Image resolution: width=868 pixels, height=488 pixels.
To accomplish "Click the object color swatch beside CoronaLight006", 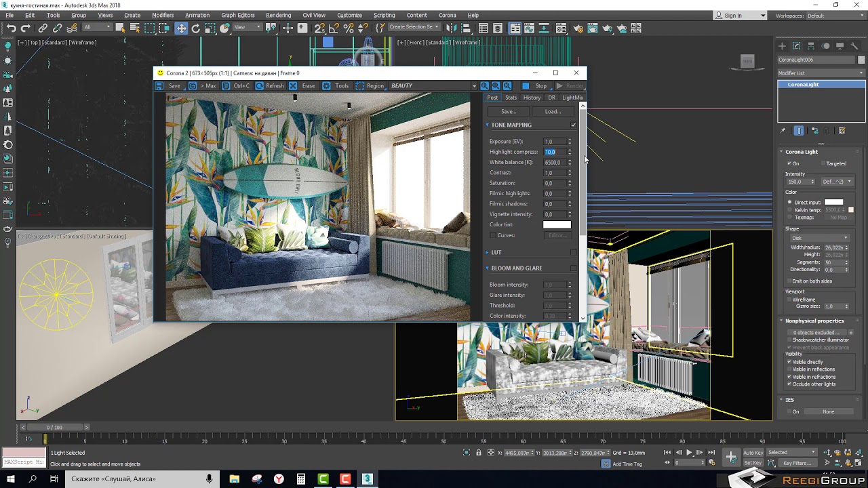I will point(861,60).
